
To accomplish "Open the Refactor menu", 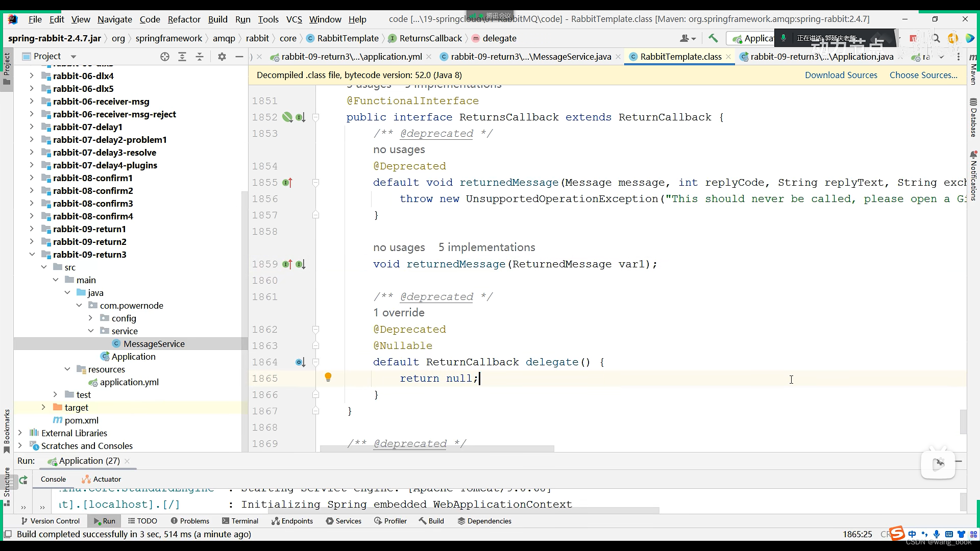I will 184,19.
